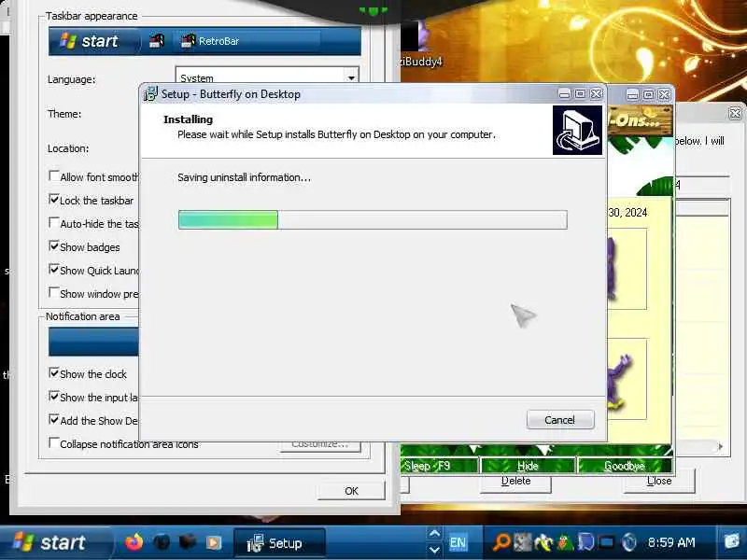Click the computer graphic in Setup header
Image resolution: width=747 pixels, height=560 pixels.
577,130
